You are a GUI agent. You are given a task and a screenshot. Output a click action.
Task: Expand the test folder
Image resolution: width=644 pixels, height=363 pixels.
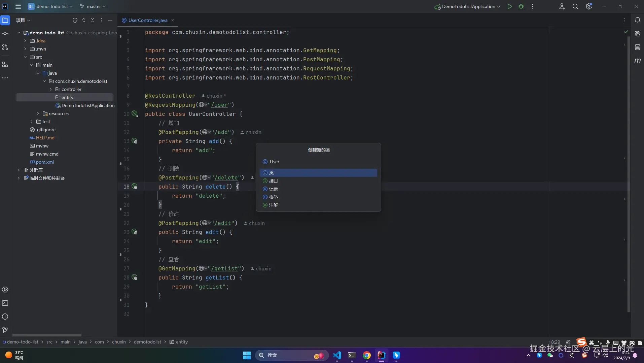tap(32, 122)
